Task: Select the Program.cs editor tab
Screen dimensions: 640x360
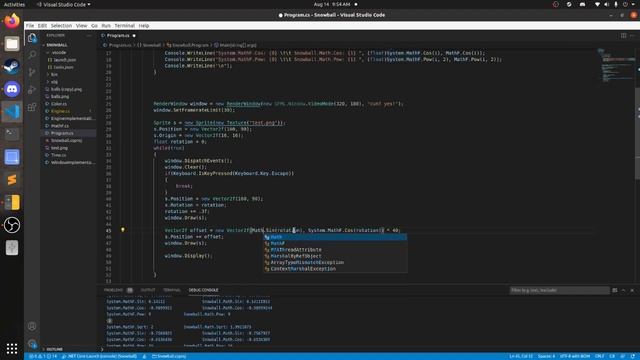Action: pyautogui.click(x=118, y=36)
